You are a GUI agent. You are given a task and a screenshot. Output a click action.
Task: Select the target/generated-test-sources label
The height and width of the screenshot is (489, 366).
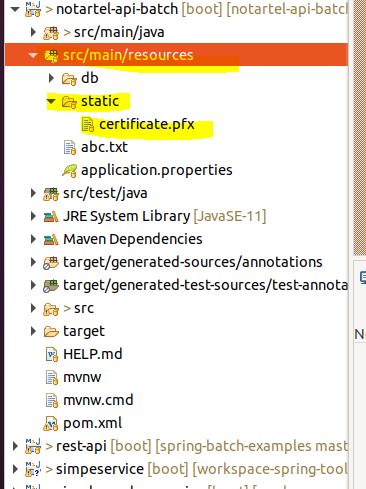pyautogui.click(x=205, y=285)
